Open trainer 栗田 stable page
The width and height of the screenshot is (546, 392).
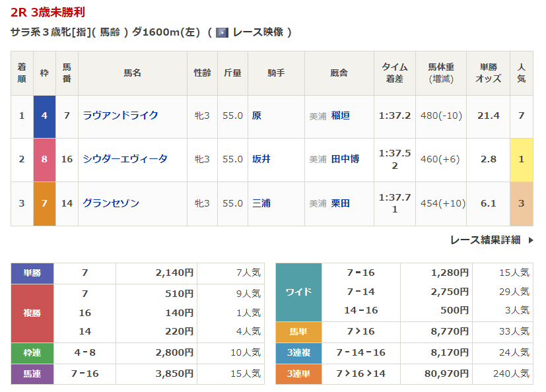[x=341, y=203]
